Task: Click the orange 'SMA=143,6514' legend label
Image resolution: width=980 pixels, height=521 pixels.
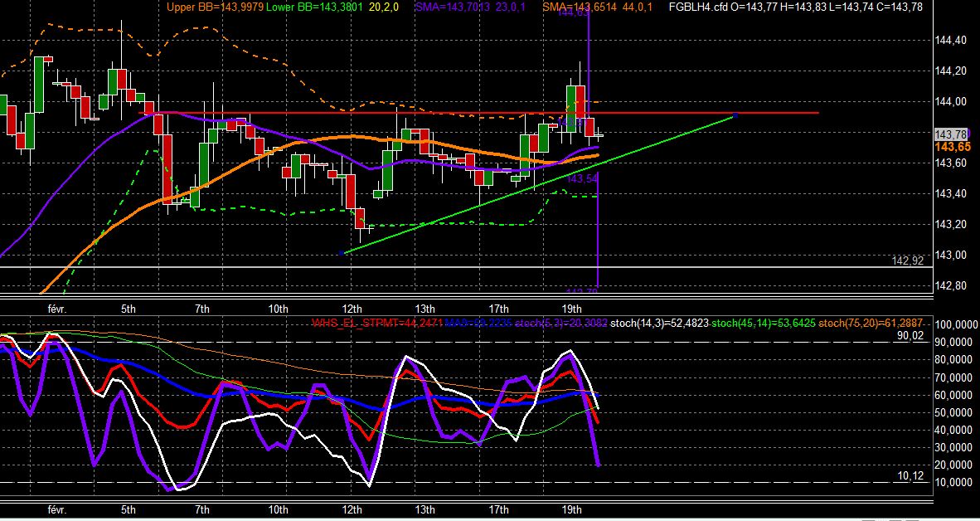Action: tap(580, 7)
